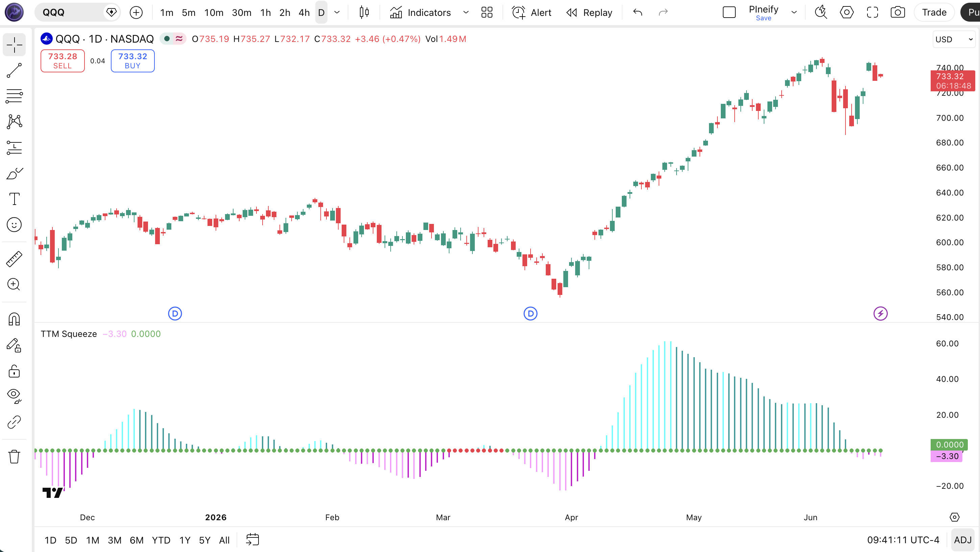The width and height of the screenshot is (980, 552).
Task: Click the TradingView profile logo
Action: (14, 13)
